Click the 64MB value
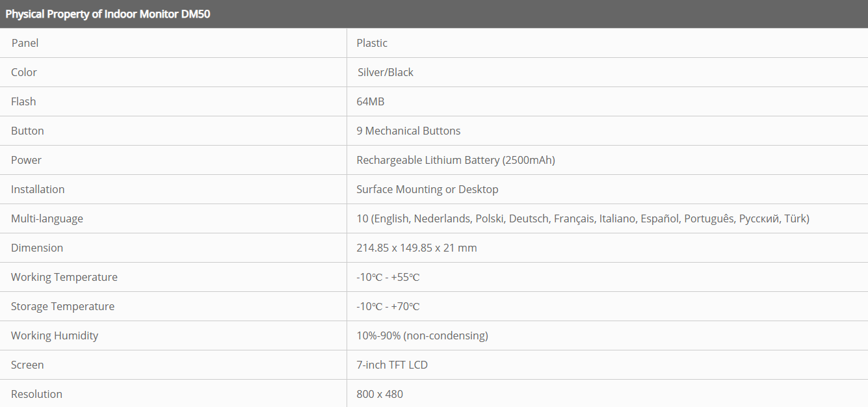Viewport: 868px width, 407px height. (x=371, y=101)
